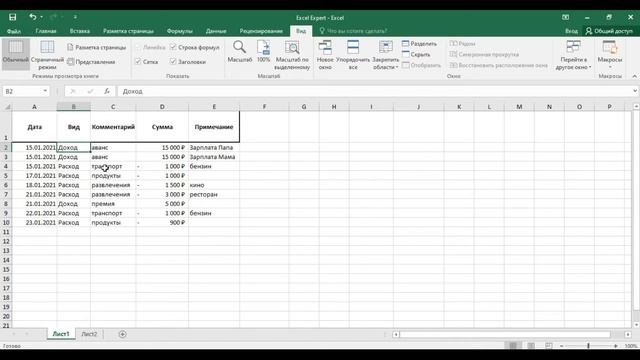The width and height of the screenshot is (640, 360).
Task: Toggle the Formula bar (Строка формул) checkbox
Action: (x=195, y=47)
